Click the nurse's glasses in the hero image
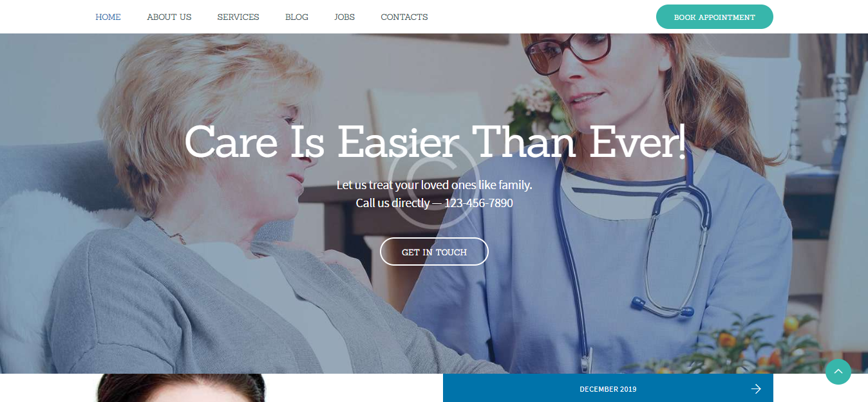Viewport: 868px width, 402px height. click(567, 51)
